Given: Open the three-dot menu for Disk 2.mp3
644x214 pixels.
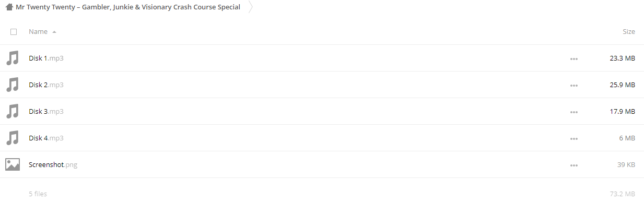Looking at the screenshot, I should 574,86.
